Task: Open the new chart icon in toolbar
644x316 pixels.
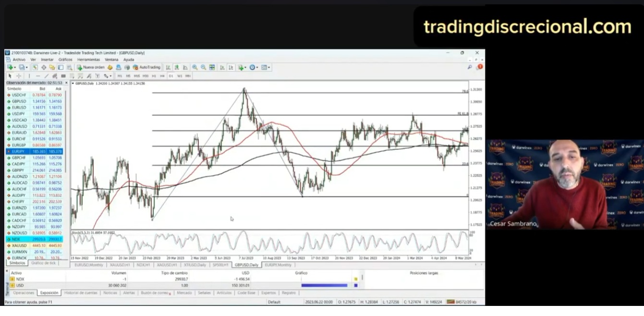Action: [10, 67]
